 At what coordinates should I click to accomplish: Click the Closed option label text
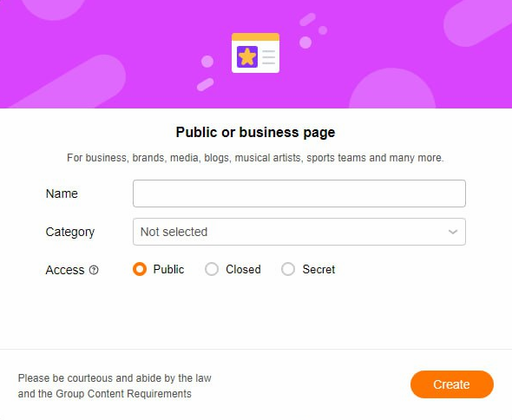(243, 269)
